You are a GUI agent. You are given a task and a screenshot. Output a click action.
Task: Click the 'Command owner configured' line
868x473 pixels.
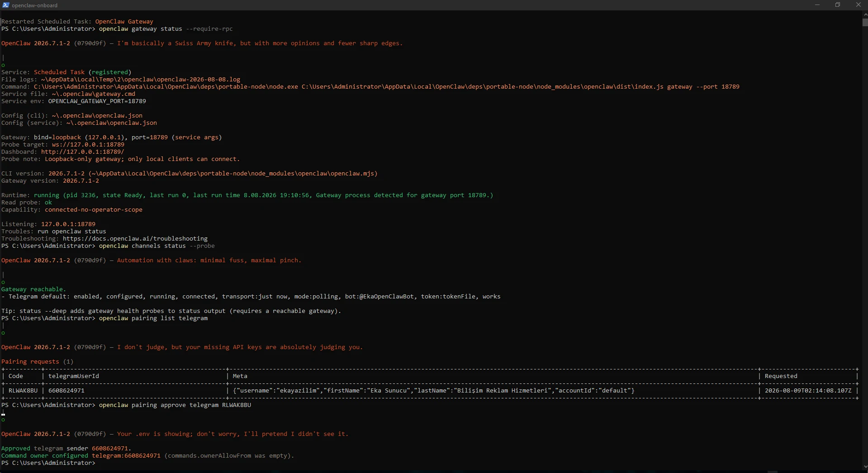(148, 456)
